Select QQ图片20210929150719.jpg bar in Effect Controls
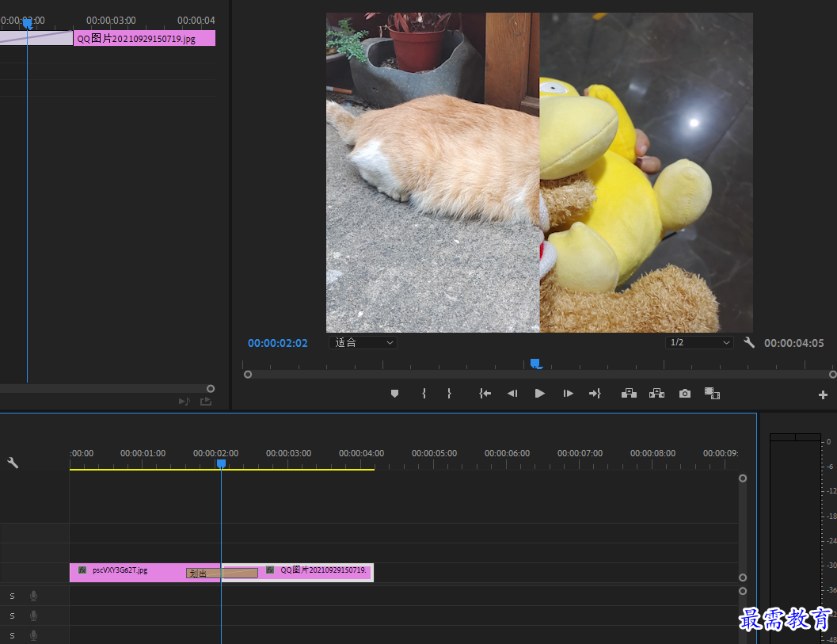This screenshot has width=837, height=644. (144, 38)
